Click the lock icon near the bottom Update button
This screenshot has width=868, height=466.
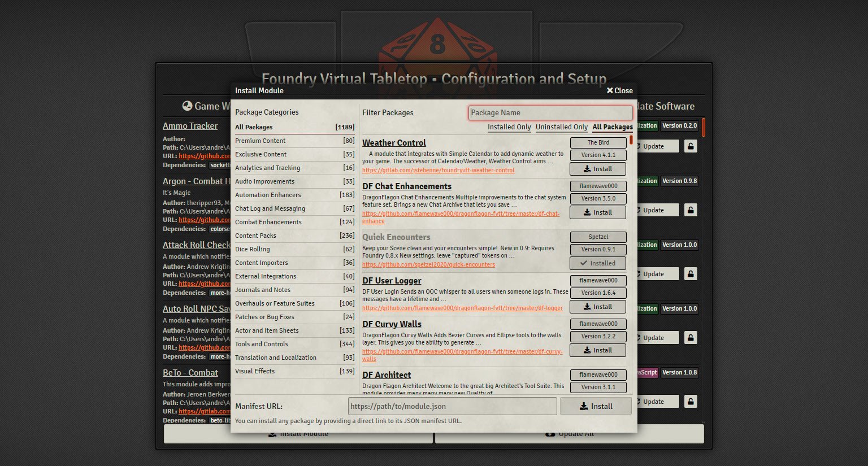[690, 401]
